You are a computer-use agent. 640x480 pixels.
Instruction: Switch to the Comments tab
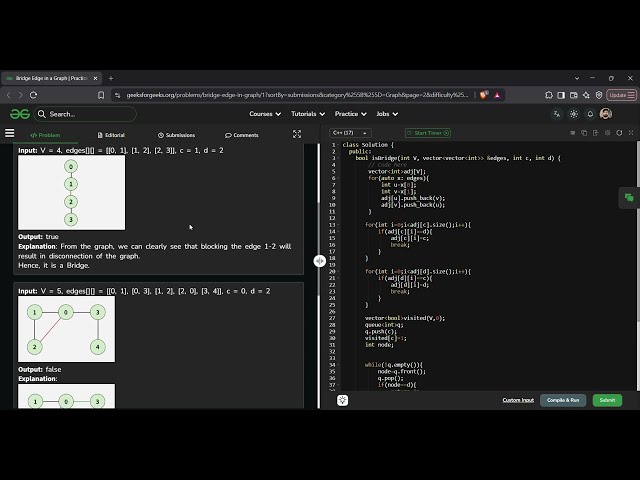[242, 135]
